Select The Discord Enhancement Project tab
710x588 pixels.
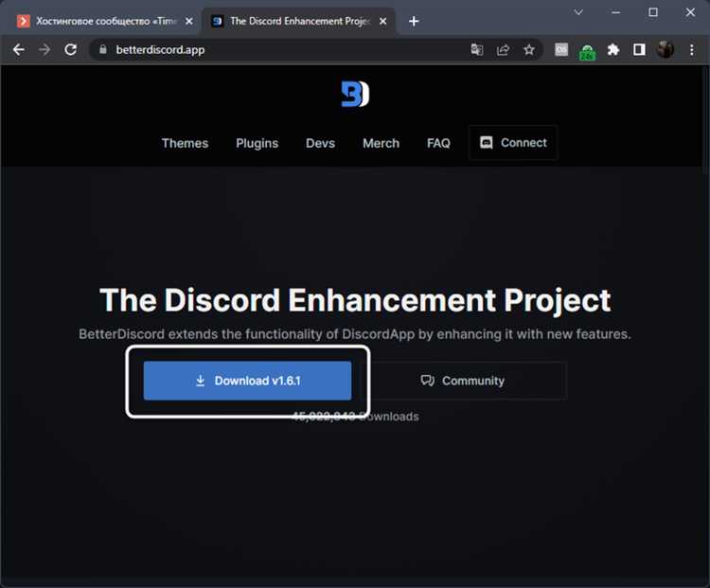299,21
